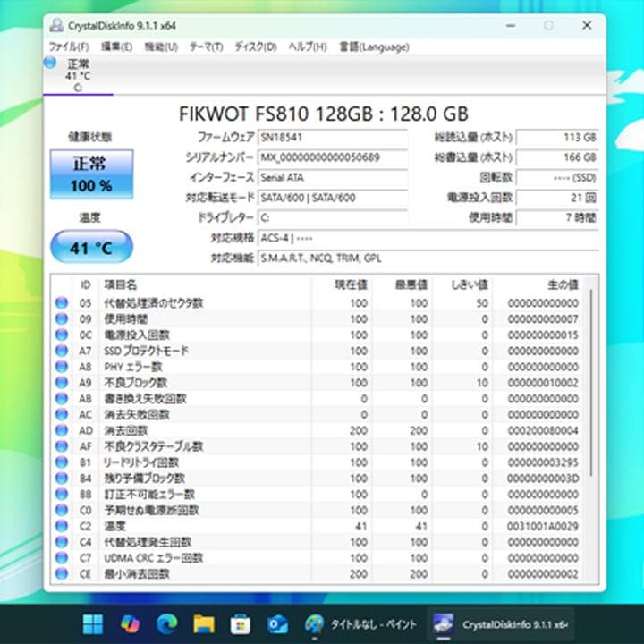Open the 機能(U) menu
This screenshot has height=644, width=644.
click(161, 47)
